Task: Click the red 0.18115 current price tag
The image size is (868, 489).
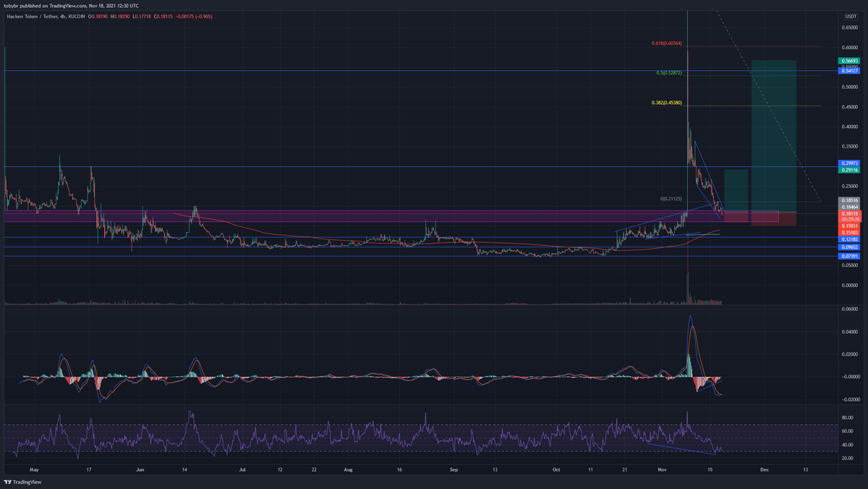Action: [x=849, y=213]
